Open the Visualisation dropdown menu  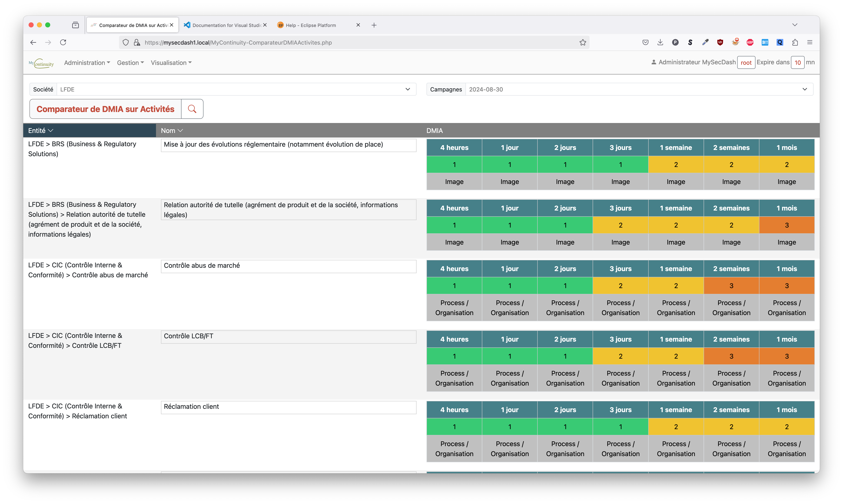click(171, 63)
